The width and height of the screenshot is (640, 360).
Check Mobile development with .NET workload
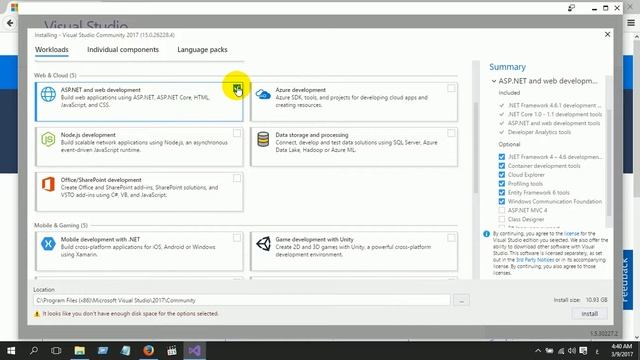pos(237,238)
